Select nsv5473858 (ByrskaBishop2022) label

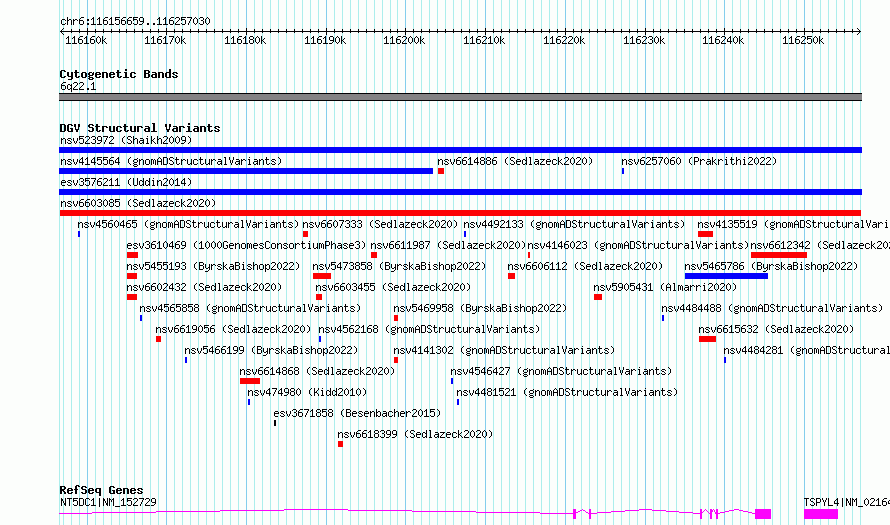[x=399, y=266]
